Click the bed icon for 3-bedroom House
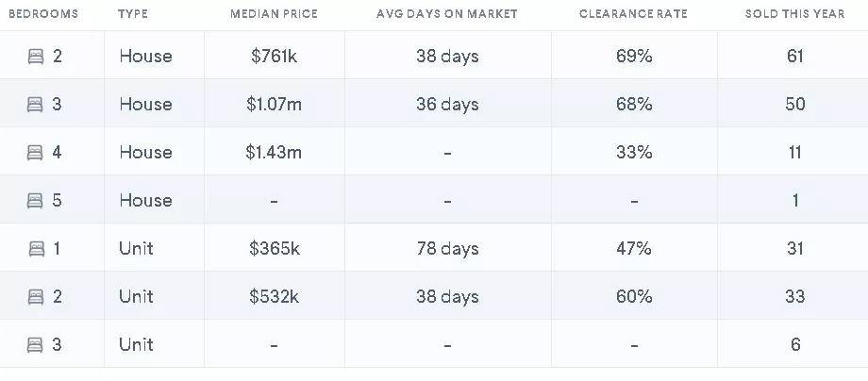The width and height of the screenshot is (868, 381). 36,105
